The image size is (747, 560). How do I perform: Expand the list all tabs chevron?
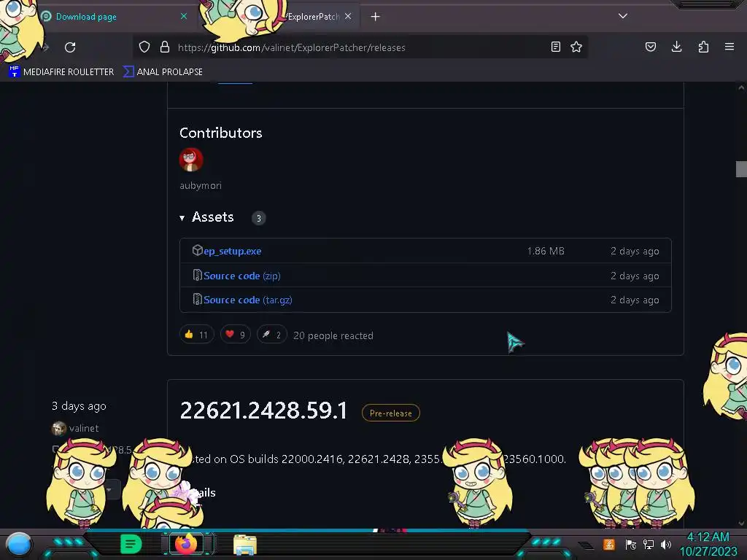click(x=623, y=16)
